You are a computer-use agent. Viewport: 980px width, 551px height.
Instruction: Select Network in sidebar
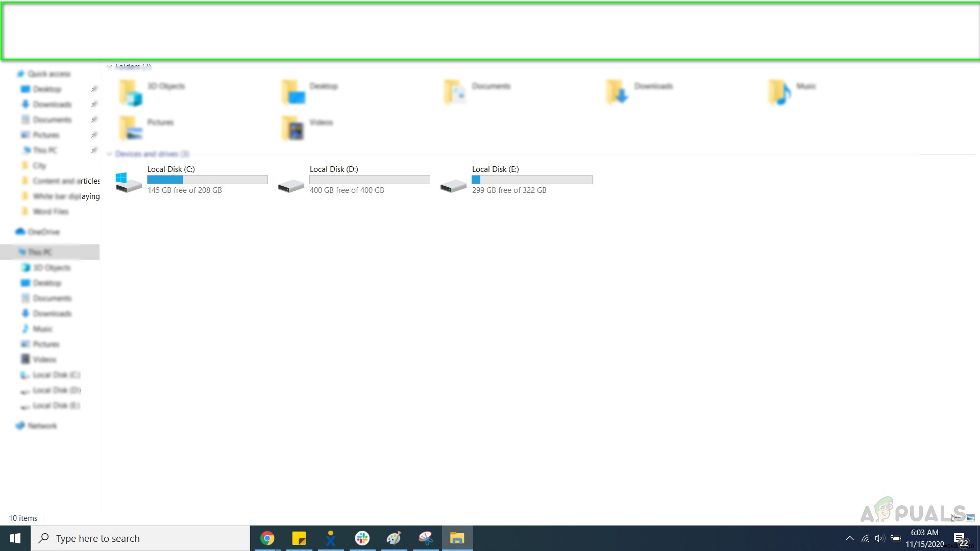(42, 425)
